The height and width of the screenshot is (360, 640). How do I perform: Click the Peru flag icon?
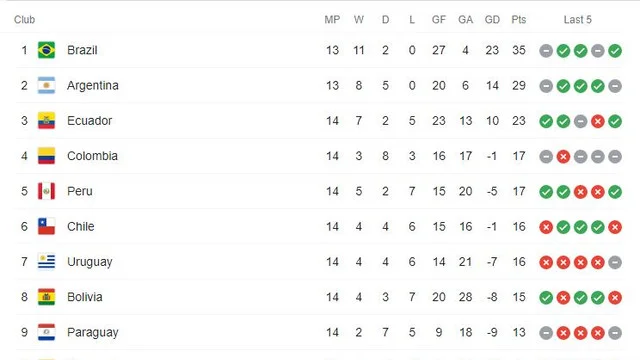tap(46, 191)
